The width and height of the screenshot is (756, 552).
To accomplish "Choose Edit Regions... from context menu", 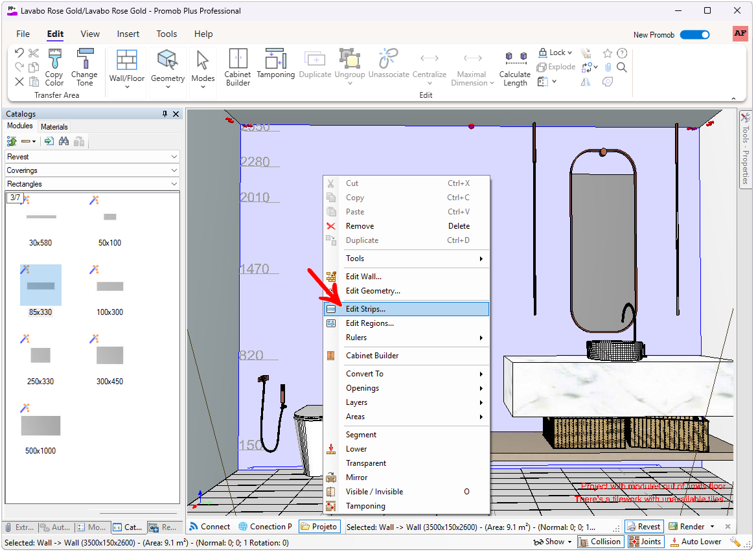I will pos(406,323).
